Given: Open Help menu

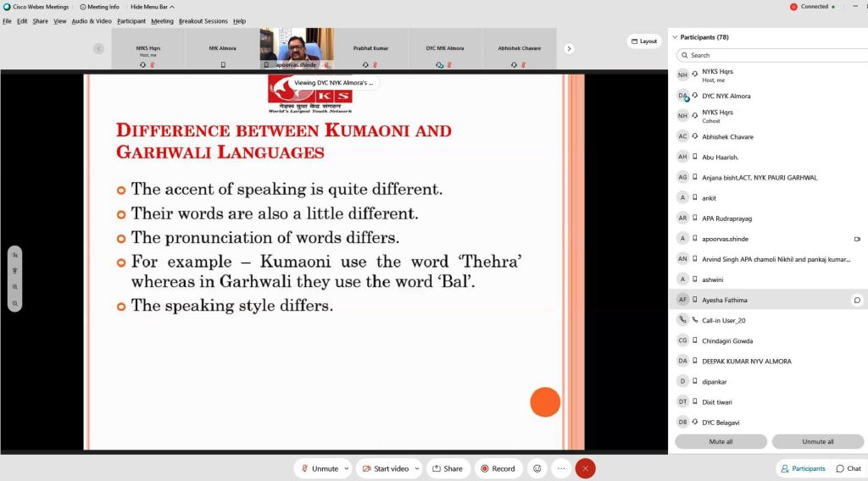Looking at the screenshot, I should click(239, 21).
